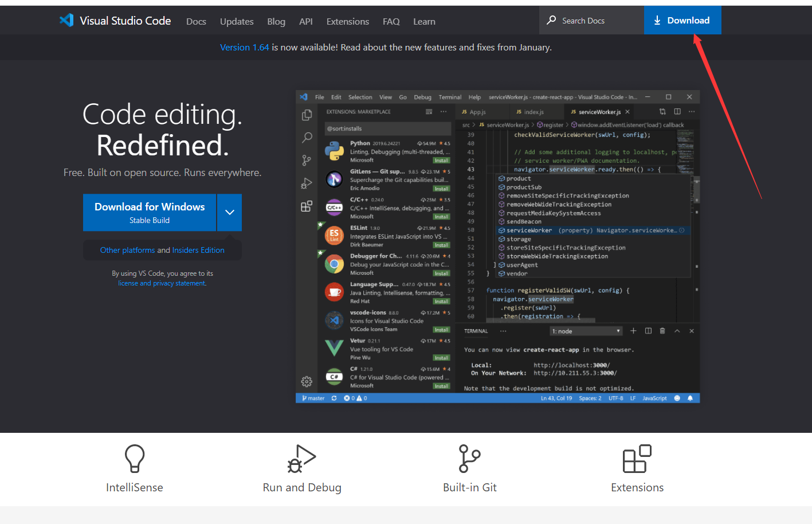This screenshot has height=524, width=812.
Task: Click the sync icon in status bar
Action: [334, 398]
